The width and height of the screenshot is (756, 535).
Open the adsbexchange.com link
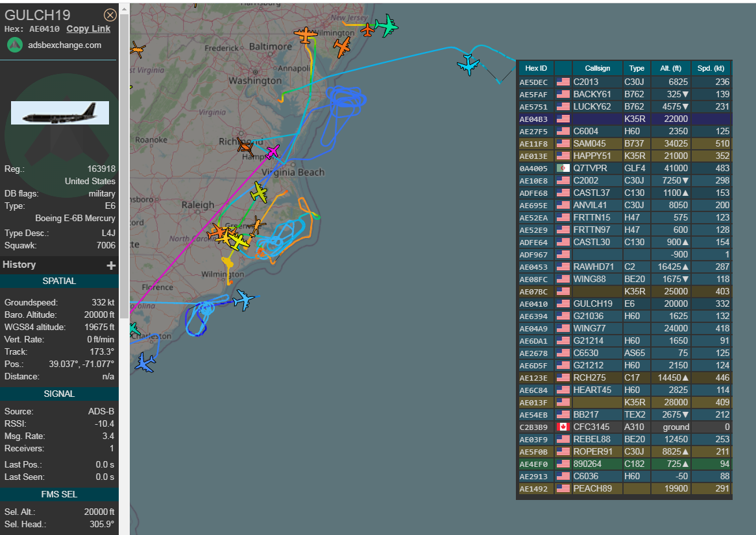coord(65,45)
